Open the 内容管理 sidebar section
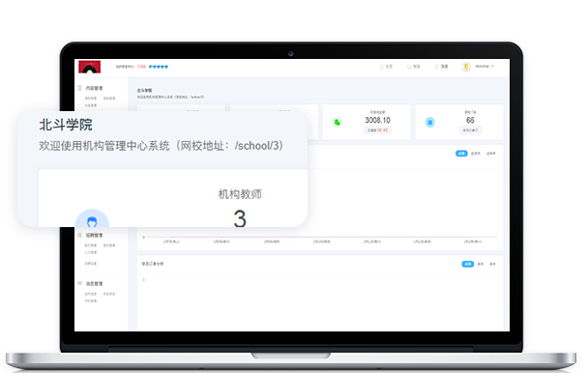Viewport: 588px width, 373px height. (94, 88)
